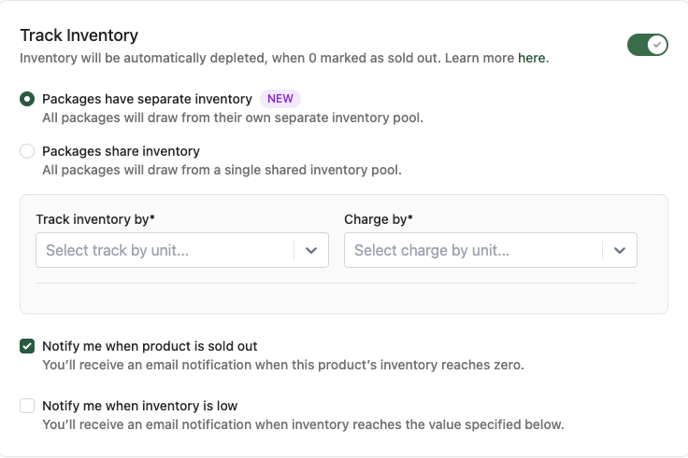Uncheck Notify me when product is sold out
The width and height of the screenshot is (688, 458).
27,346
